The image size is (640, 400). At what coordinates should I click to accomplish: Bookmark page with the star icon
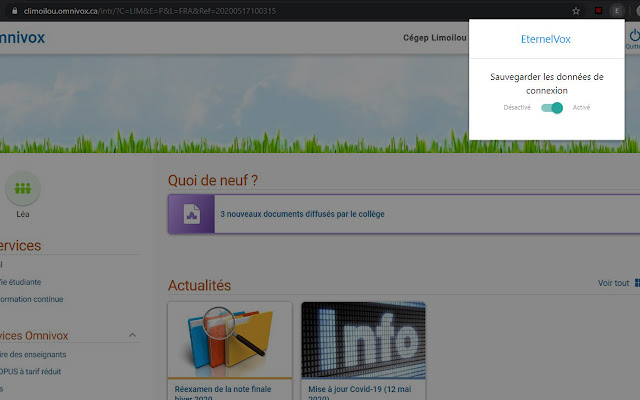point(576,11)
